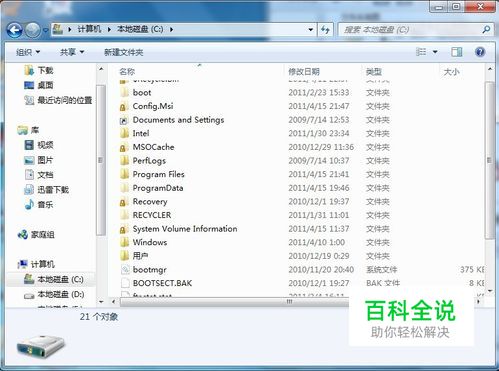Select 桌面 in the navigation pane
The width and height of the screenshot is (499, 371).
[x=39, y=85]
